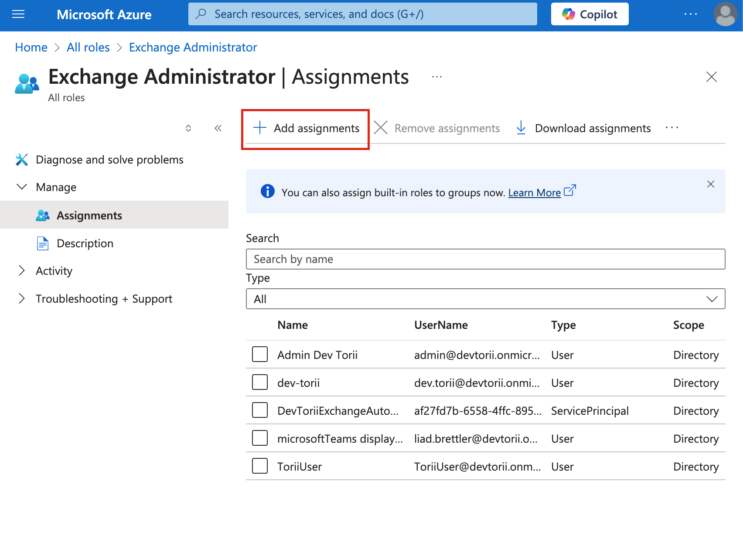The image size is (743, 560).
Task: Check the ToriiUser row checkbox
Action: (x=260, y=466)
